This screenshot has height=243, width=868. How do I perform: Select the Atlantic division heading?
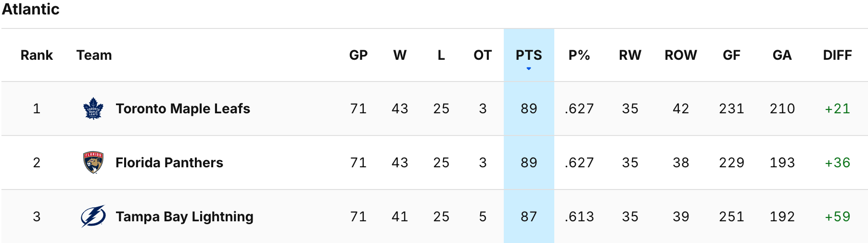31,9
